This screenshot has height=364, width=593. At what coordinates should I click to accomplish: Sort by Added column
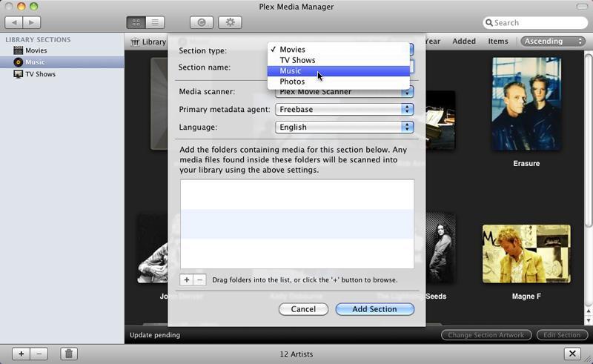[464, 42]
